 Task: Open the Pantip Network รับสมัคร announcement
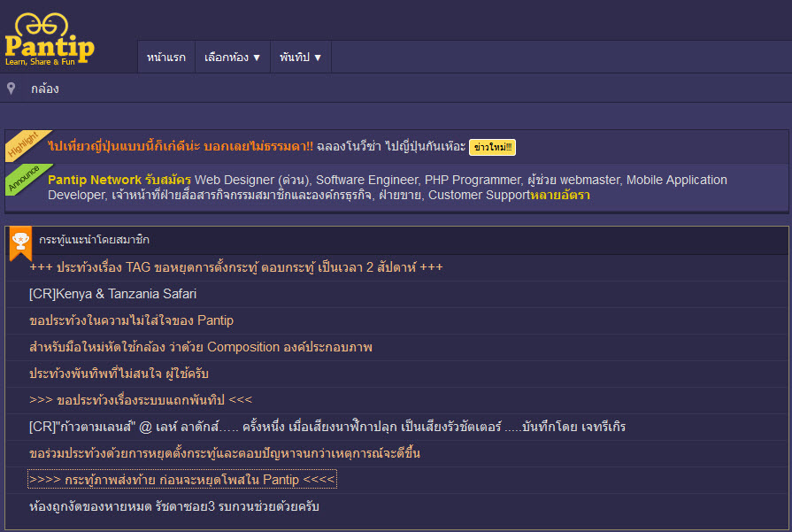pos(119,180)
